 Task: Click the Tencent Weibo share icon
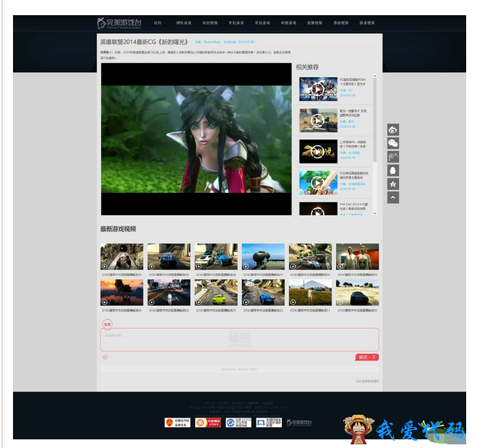pyautogui.click(x=392, y=157)
